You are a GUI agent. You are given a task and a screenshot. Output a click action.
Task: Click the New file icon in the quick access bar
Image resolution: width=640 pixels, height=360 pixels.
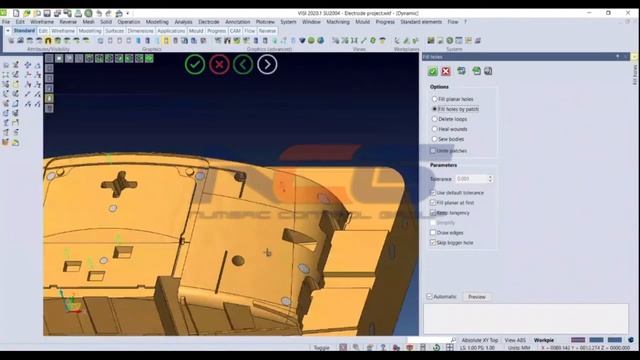pyautogui.click(x=16, y=13)
